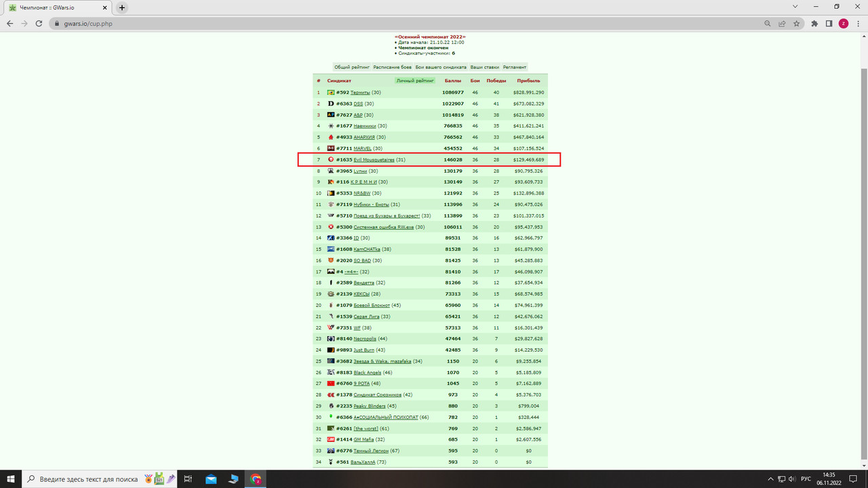Open the Расписание боев tab
This screenshot has height=488, width=868.
[392, 67]
